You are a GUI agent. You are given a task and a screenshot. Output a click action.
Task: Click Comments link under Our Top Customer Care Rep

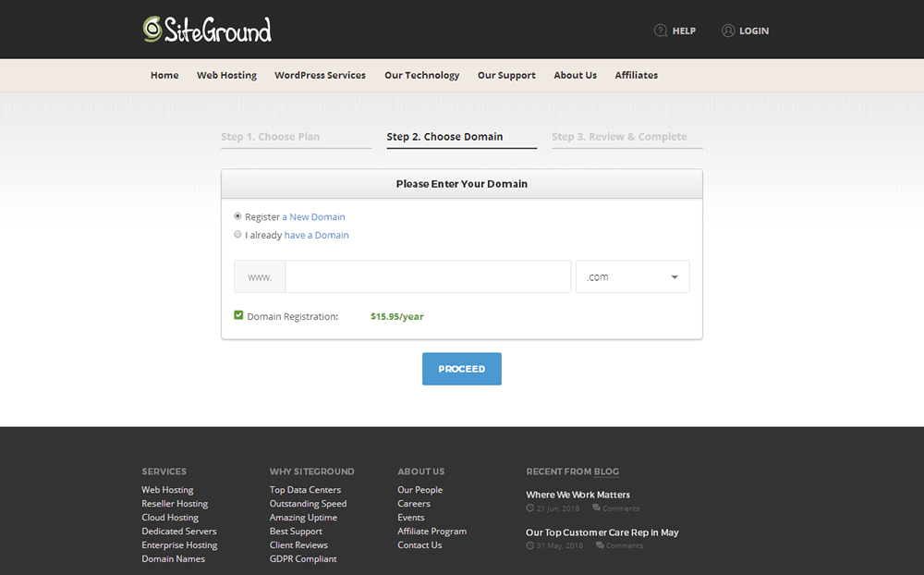point(625,545)
